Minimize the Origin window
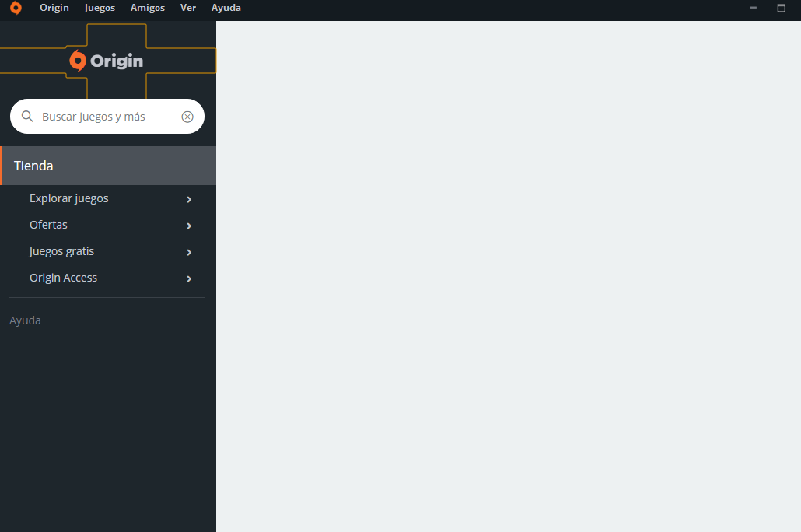The image size is (801, 532). pos(753,8)
